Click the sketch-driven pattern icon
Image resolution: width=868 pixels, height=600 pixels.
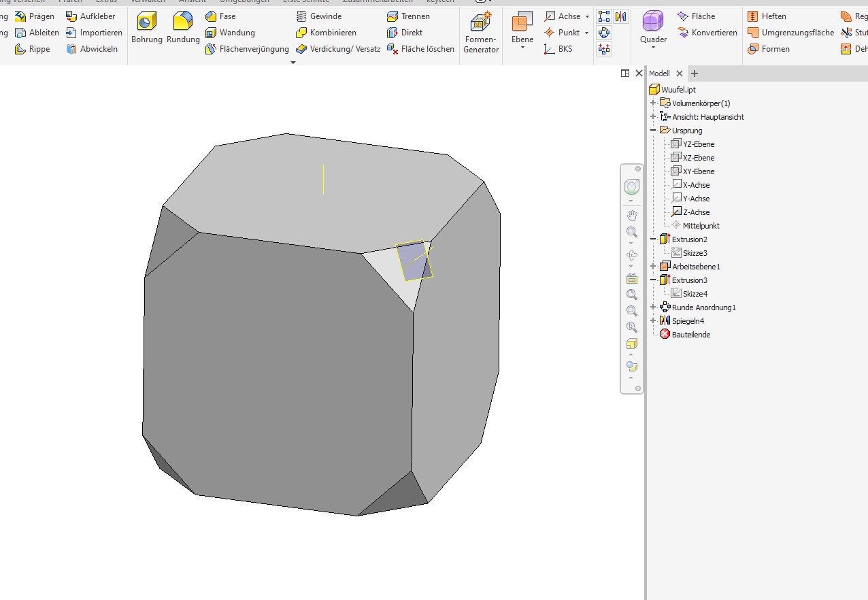604,49
